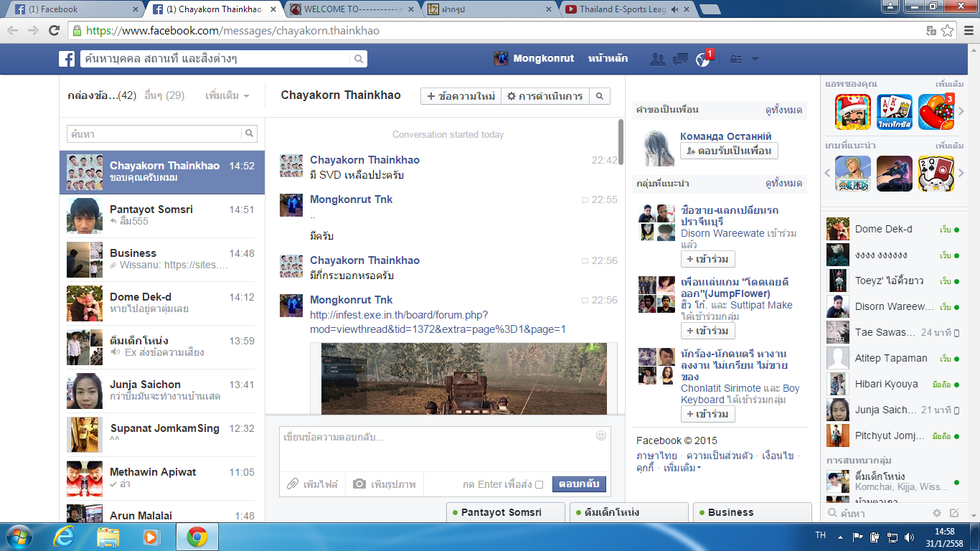Open the Dome Dek-d conversation in inbox list
Screen dimensions: 980x551
point(162,303)
